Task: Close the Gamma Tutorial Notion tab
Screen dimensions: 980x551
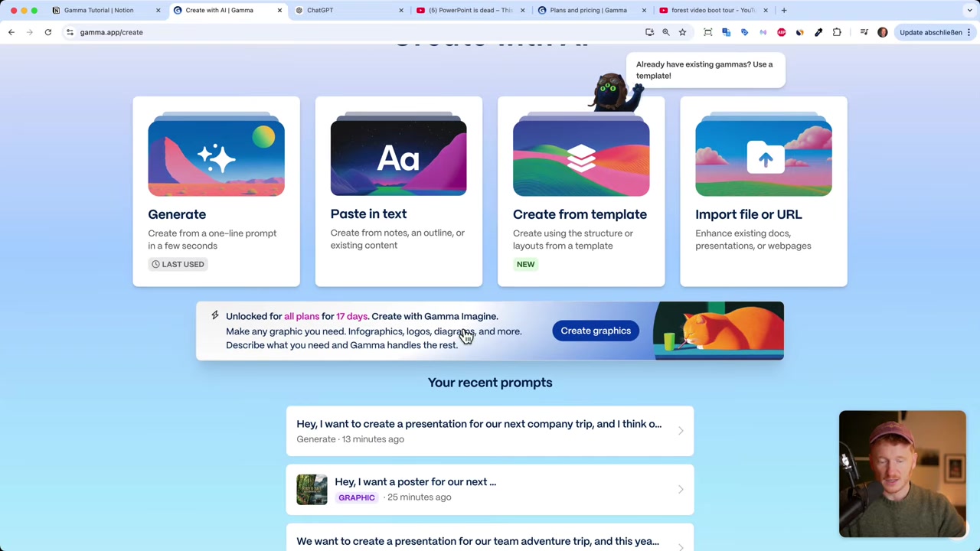Action: click(x=158, y=10)
